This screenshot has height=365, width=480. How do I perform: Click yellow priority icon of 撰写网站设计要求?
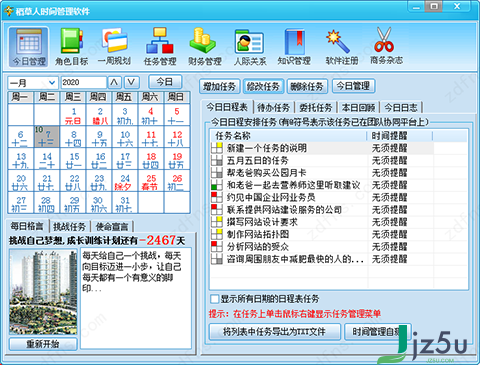click(217, 222)
